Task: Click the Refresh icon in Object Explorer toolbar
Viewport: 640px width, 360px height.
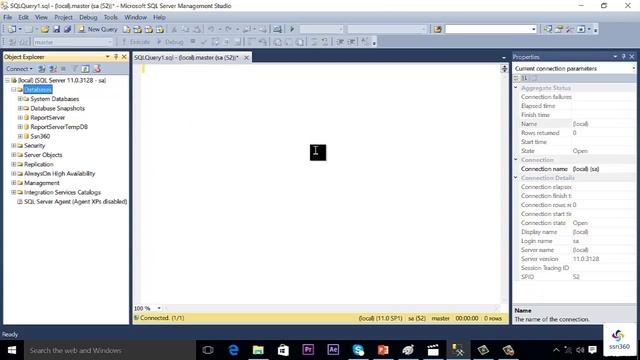Action: pos(85,69)
